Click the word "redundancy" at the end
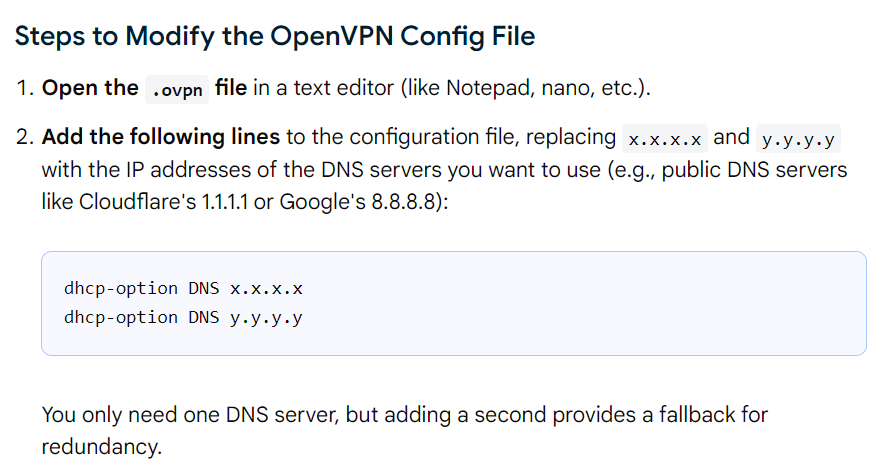The image size is (895, 474). pyautogui.click(x=98, y=446)
